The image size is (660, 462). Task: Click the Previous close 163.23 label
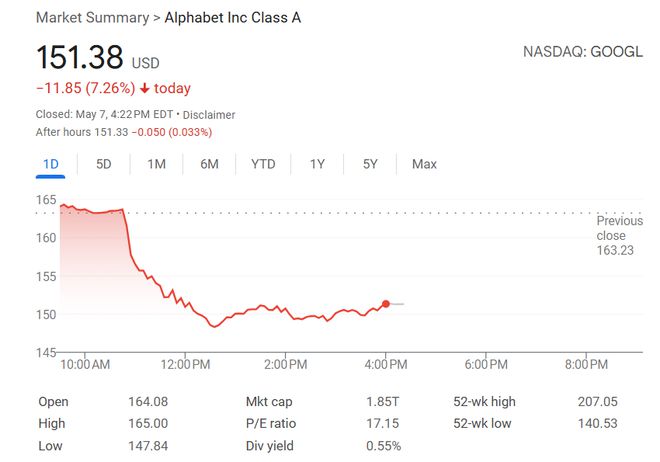point(619,236)
